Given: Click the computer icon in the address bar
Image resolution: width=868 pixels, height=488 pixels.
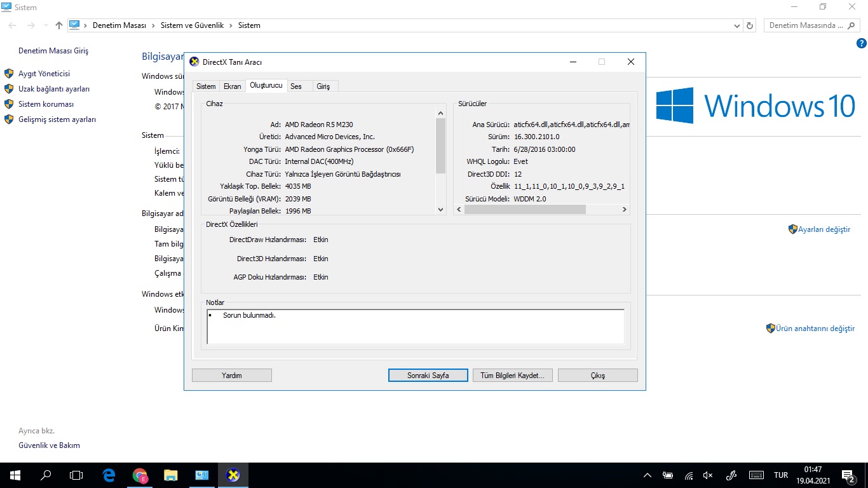Looking at the screenshot, I should click(74, 25).
